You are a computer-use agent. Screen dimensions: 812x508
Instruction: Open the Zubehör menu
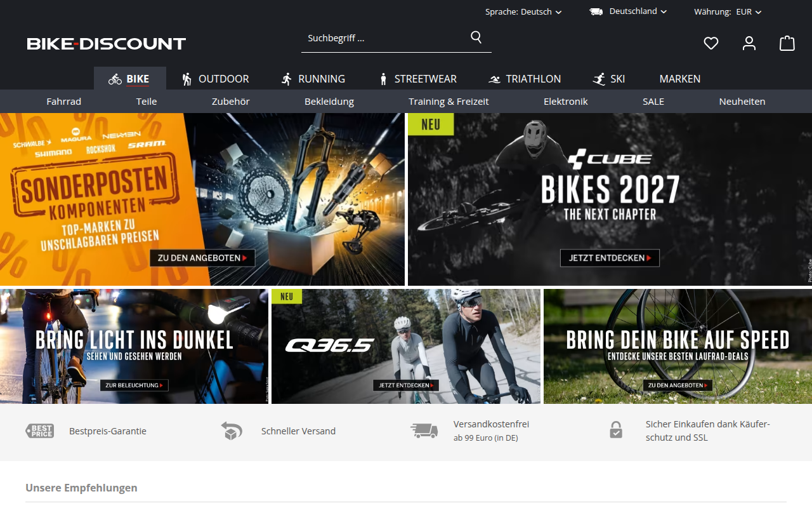231,101
